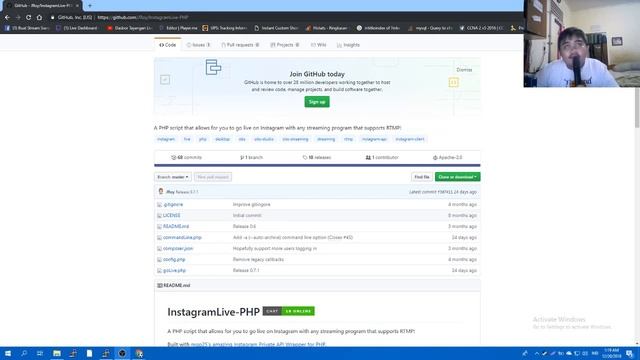The height and width of the screenshot is (360, 640).
Task: Select the obs-studio topic tag
Action: click(x=264, y=139)
